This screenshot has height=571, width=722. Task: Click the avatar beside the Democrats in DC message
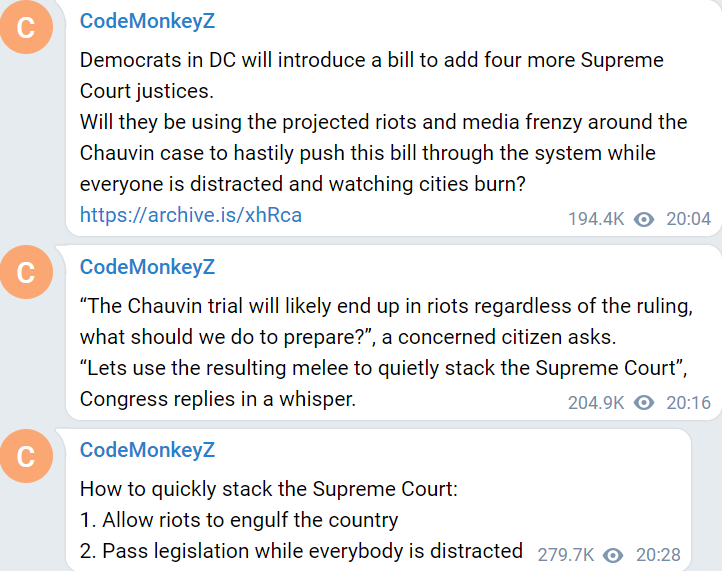(27, 29)
